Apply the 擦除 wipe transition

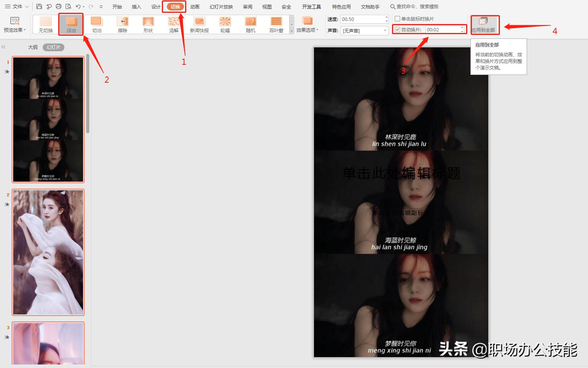[x=122, y=24]
